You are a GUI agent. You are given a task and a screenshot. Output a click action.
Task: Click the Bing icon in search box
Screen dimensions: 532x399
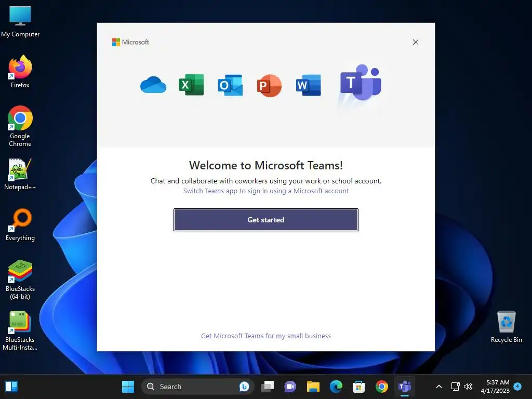point(244,387)
